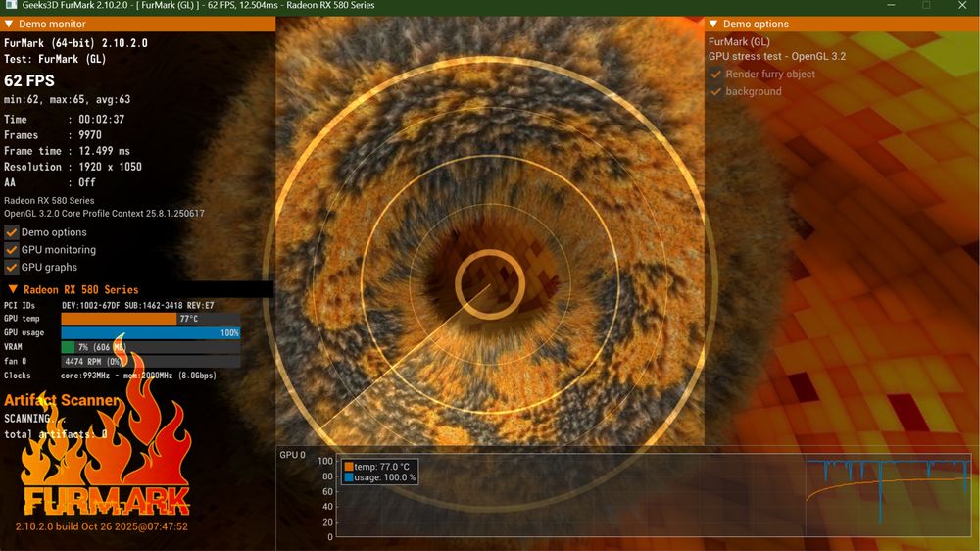This screenshot has height=551, width=980.
Task: Click the GPU usage 100% bar
Action: 151,332
